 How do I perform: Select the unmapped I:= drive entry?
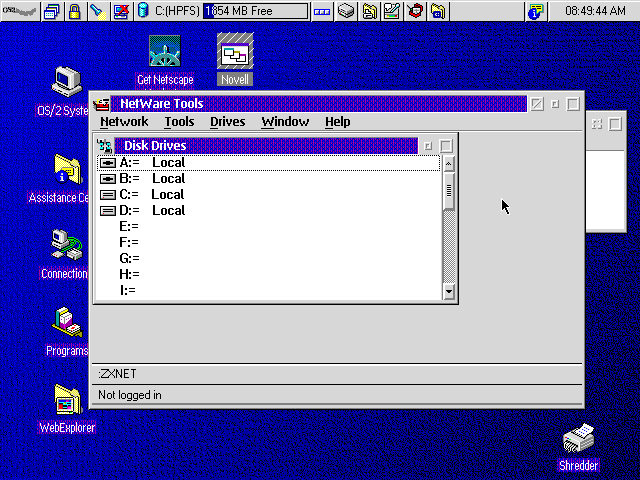[x=269, y=290]
